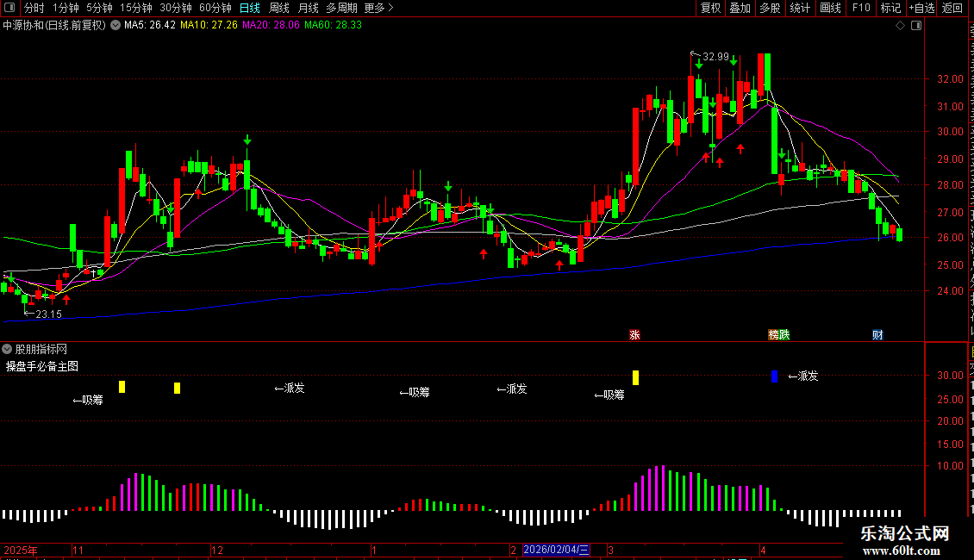This screenshot has width=974, height=560.
Task: Click the 32.00 price axis label
Action: pos(951,79)
